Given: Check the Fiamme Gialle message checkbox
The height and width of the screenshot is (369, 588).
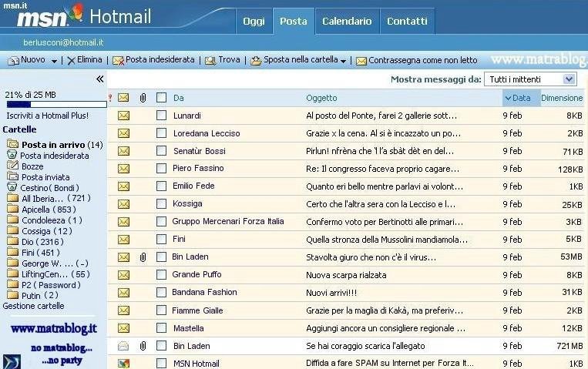Looking at the screenshot, I should point(161,310).
